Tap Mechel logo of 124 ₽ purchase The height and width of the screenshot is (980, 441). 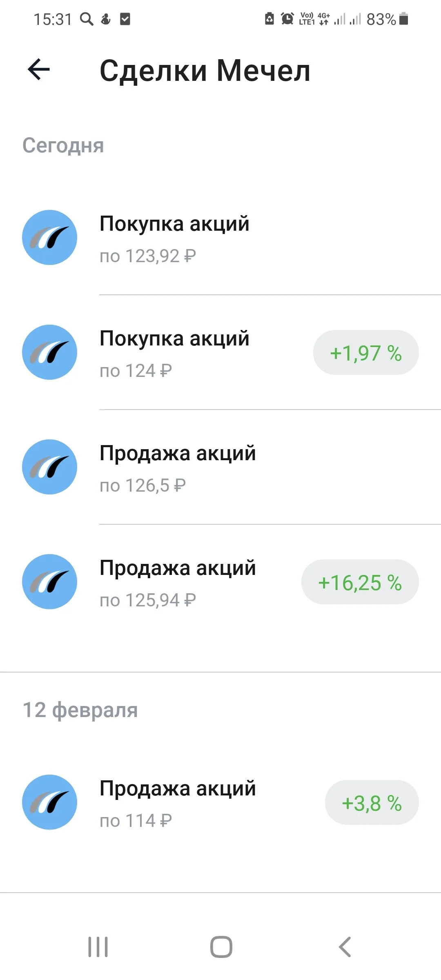[49, 352]
